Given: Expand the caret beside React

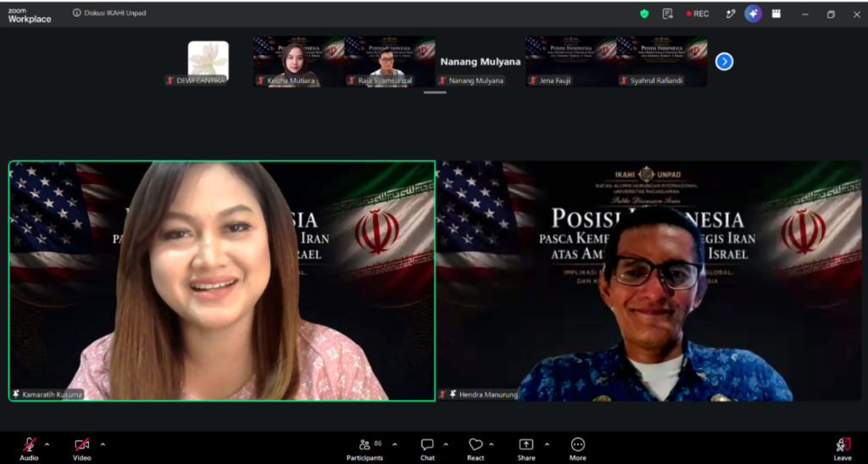Looking at the screenshot, I should tap(491, 444).
